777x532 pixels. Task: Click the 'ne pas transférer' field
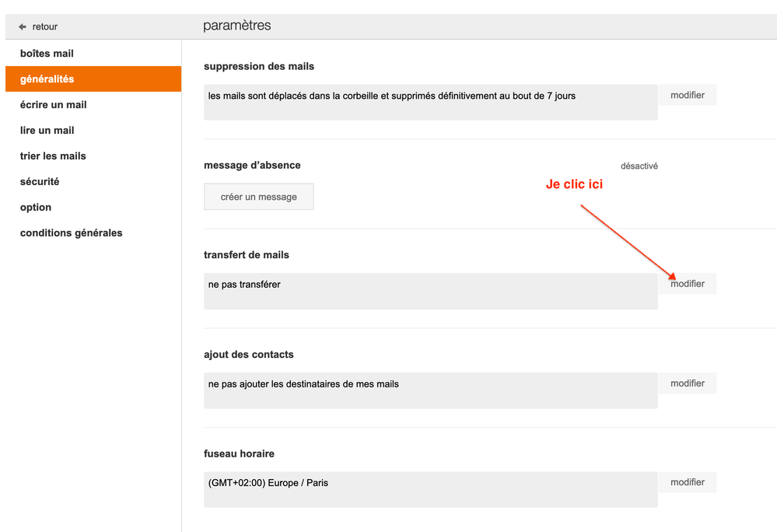coord(430,291)
